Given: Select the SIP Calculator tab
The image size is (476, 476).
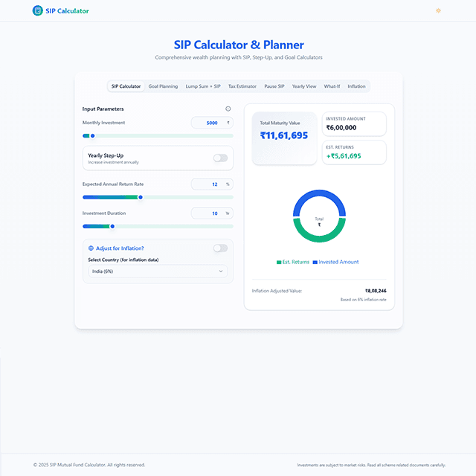Looking at the screenshot, I should 126,86.
